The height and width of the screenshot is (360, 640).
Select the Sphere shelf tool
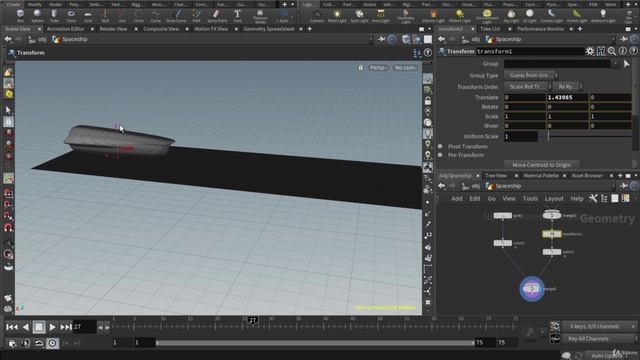coord(37,16)
